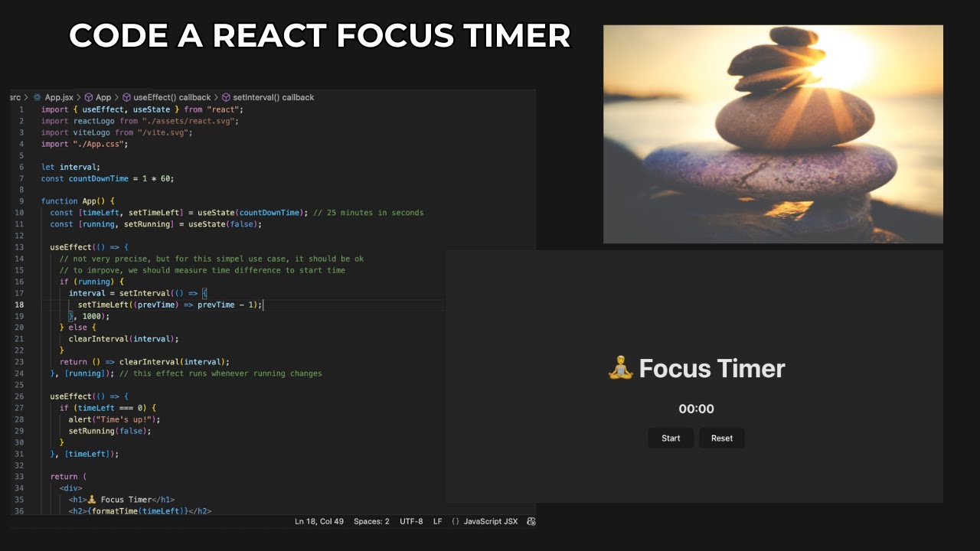
Task: Open the Copilot status icon in the status bar
Action: pyautogui.click(x=532, y=521)
